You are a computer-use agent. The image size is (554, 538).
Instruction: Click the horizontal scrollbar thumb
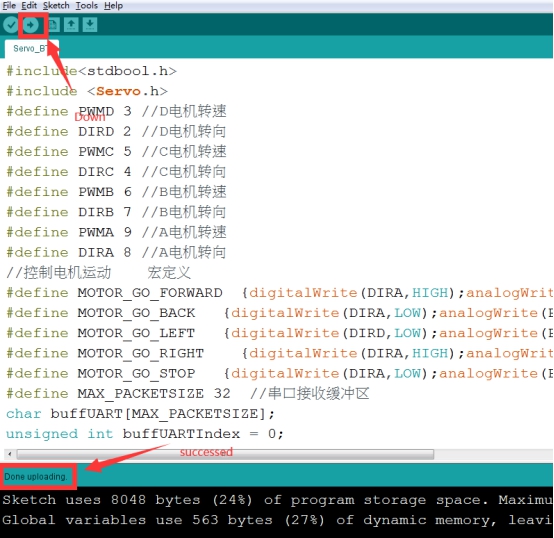(225, 454)
